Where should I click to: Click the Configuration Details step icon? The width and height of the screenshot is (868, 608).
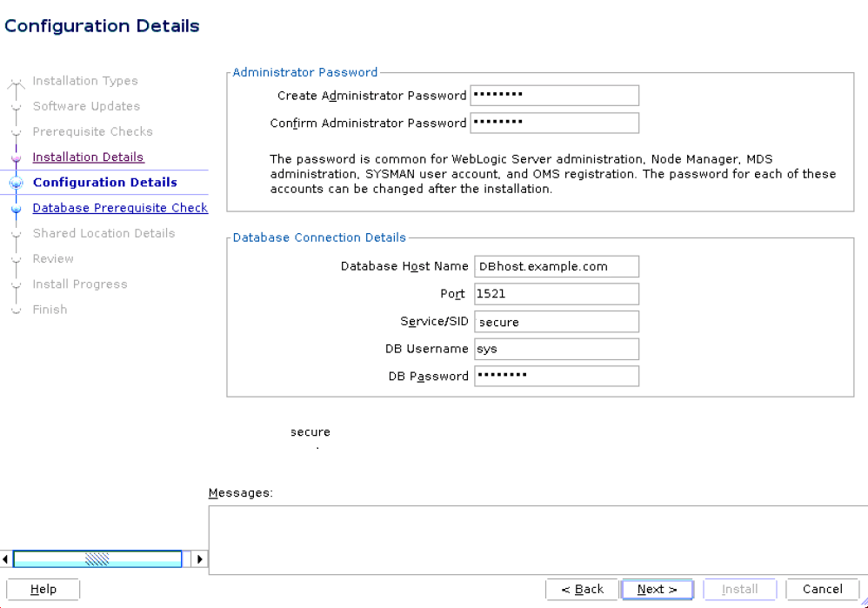[17, 183]
